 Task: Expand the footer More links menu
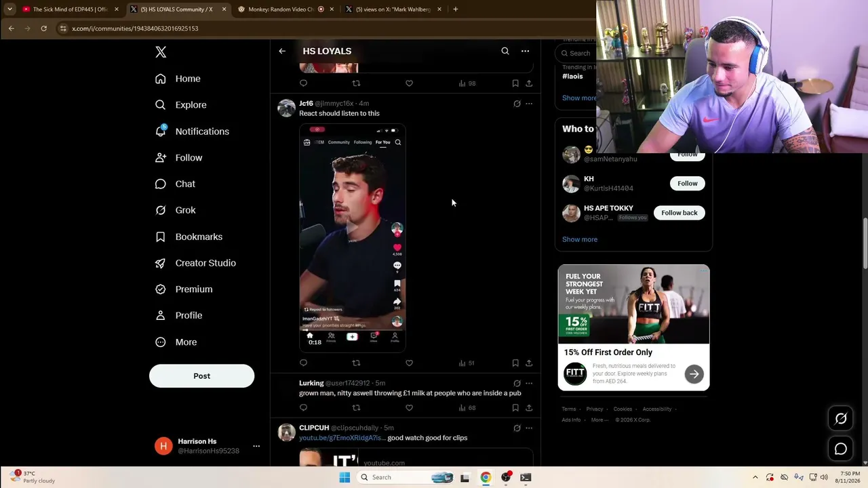tap(599, 420)
